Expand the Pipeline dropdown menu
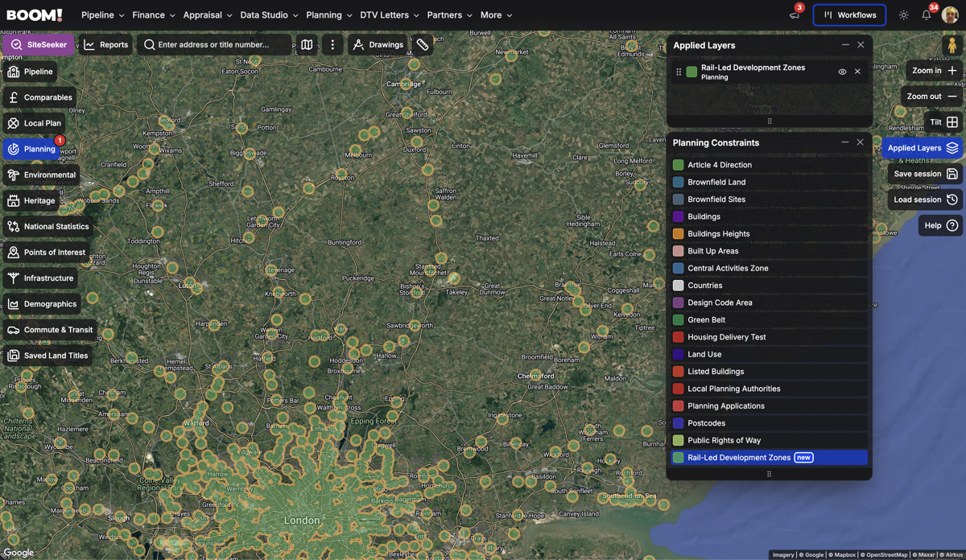The height and width of the screenshot is (560, 966). [103, 15]
